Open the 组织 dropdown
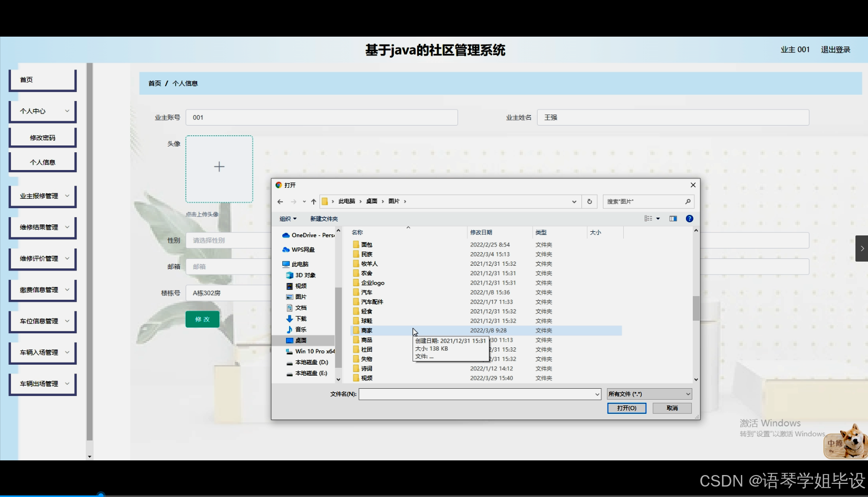 [x=288, y=219]
